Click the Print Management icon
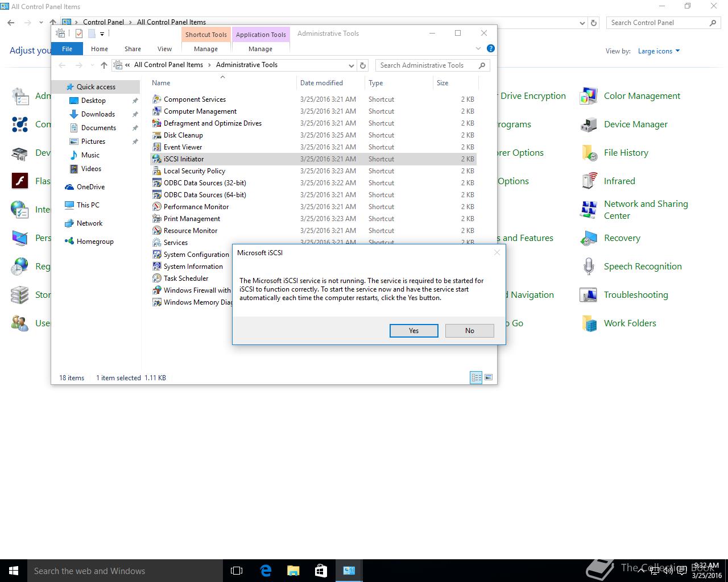Image resolution: width=728 pixels, height=582 pixels. coord(157,218)
